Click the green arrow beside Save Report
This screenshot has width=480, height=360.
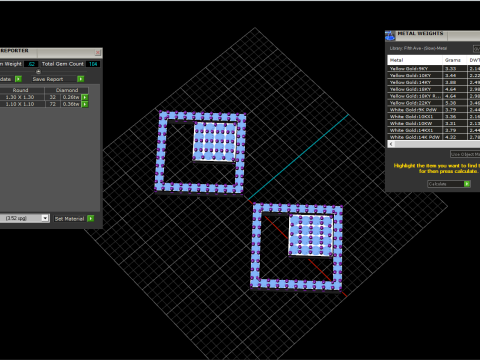click(81, 79)
